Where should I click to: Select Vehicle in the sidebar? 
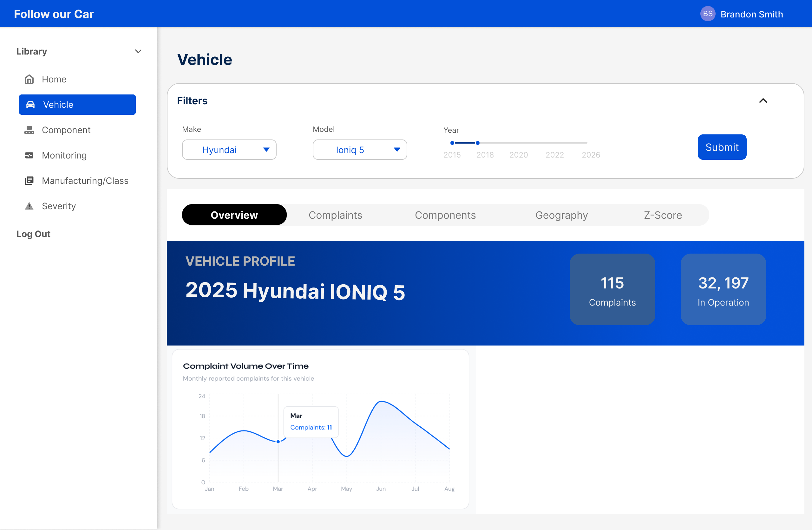click(77, 105)
